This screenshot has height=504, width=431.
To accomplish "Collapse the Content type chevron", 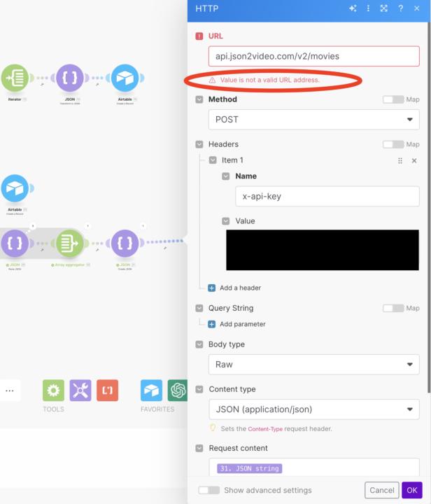I will [199, 389].
